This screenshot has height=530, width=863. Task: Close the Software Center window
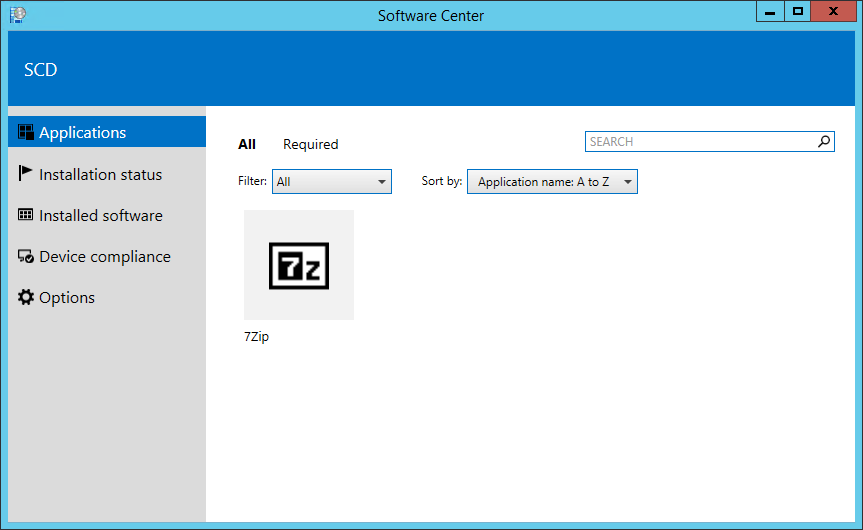point(833,12)
